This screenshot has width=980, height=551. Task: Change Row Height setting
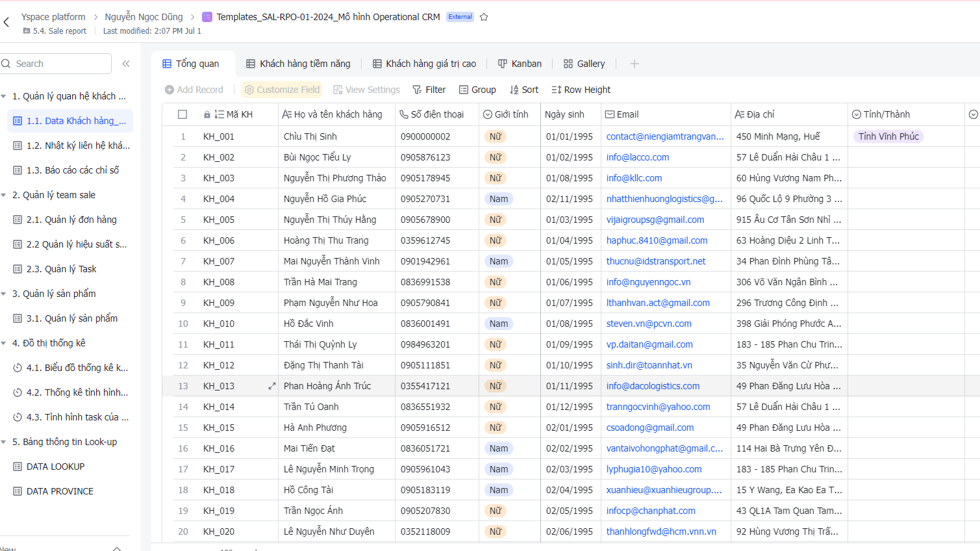pos(581,90)
